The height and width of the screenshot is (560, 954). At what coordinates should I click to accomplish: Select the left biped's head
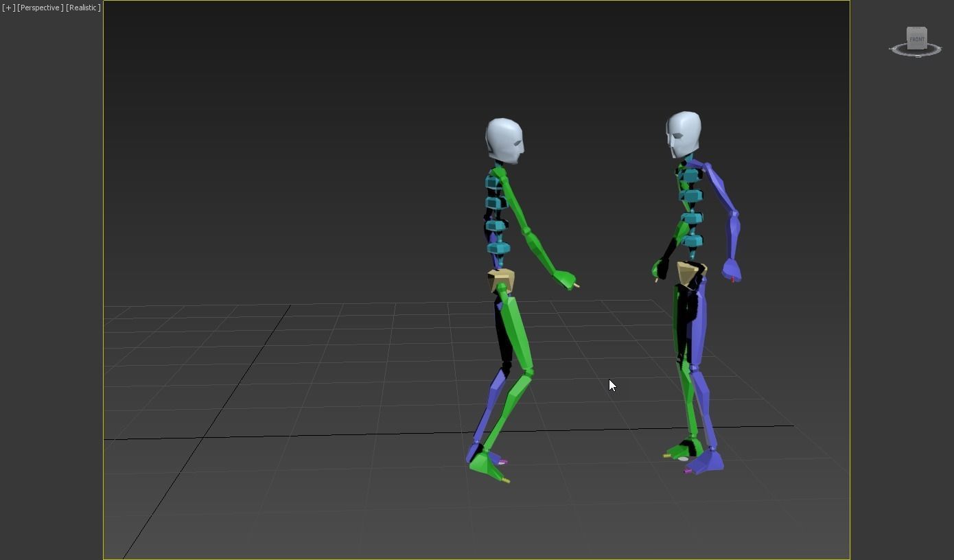click(x=504, y=141)
